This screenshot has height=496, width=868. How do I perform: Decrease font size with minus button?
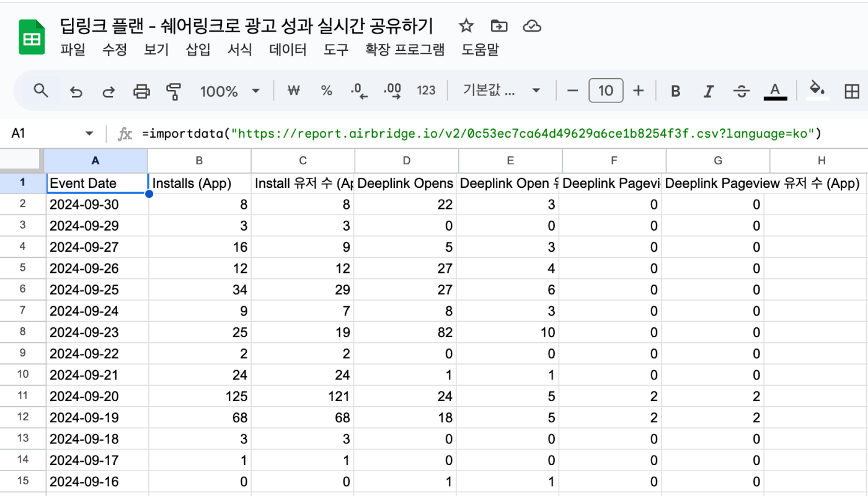572,91
